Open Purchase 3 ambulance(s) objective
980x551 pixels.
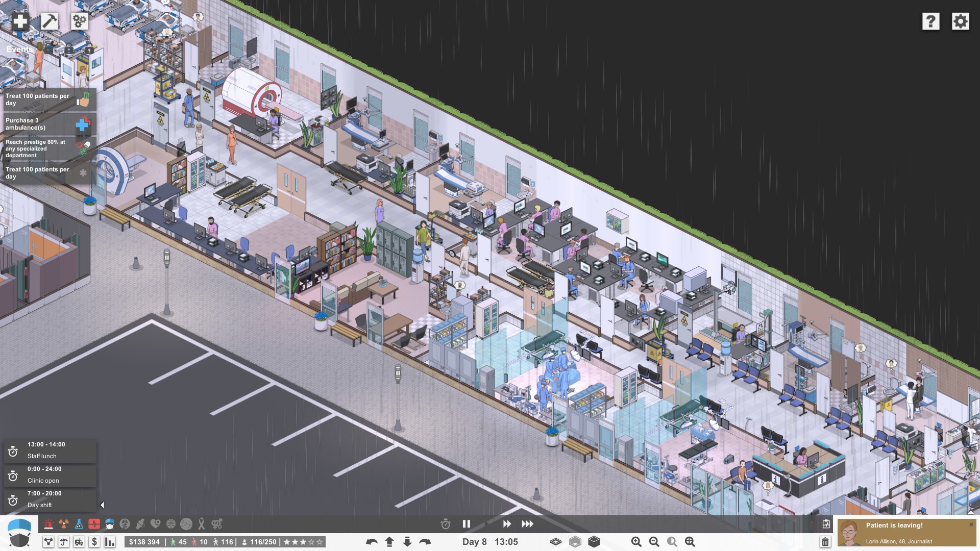[49, 124]
